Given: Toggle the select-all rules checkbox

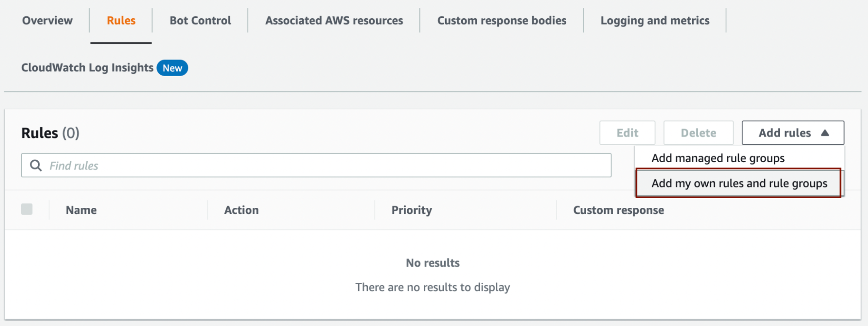Looking at the screenshot, I should point(27,209).
